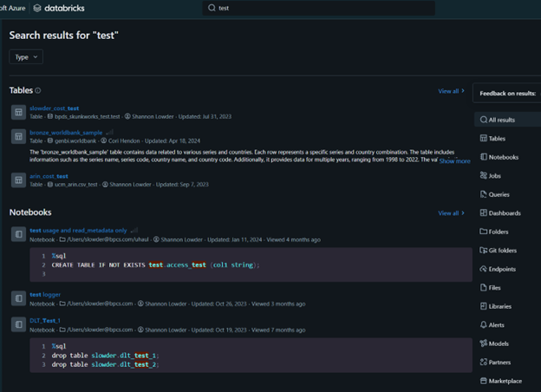Image resolution: width=541 pixels, height=392 pixels.
Task: Filter results by Files
Action: coord(491,287)
